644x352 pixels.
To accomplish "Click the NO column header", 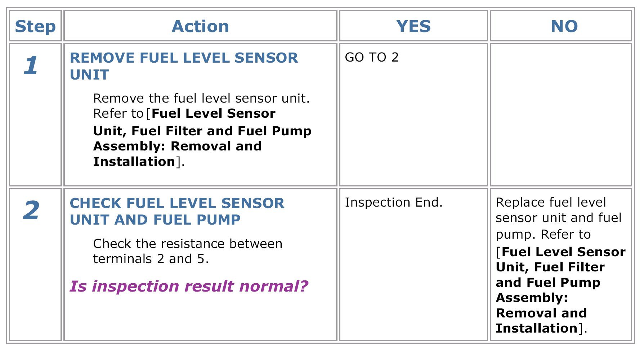I will tap(564, 26).
